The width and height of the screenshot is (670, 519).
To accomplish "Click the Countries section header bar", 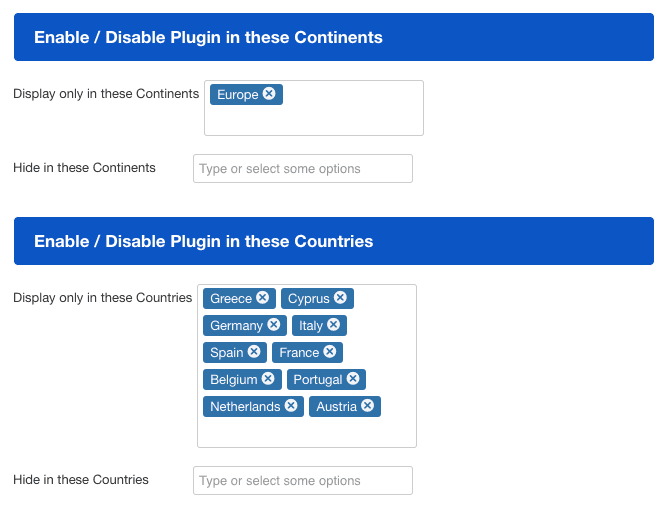I will point(333,242).
